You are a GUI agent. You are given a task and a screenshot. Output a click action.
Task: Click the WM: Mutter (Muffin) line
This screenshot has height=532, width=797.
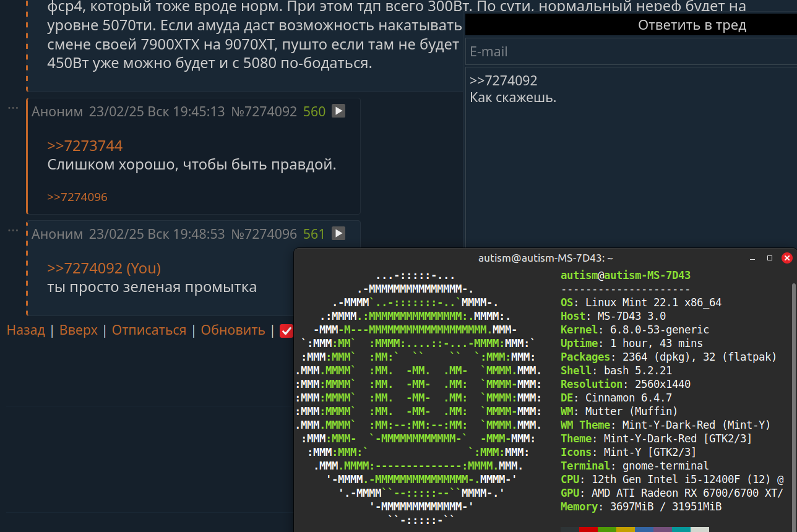click(x=619, y=411)
